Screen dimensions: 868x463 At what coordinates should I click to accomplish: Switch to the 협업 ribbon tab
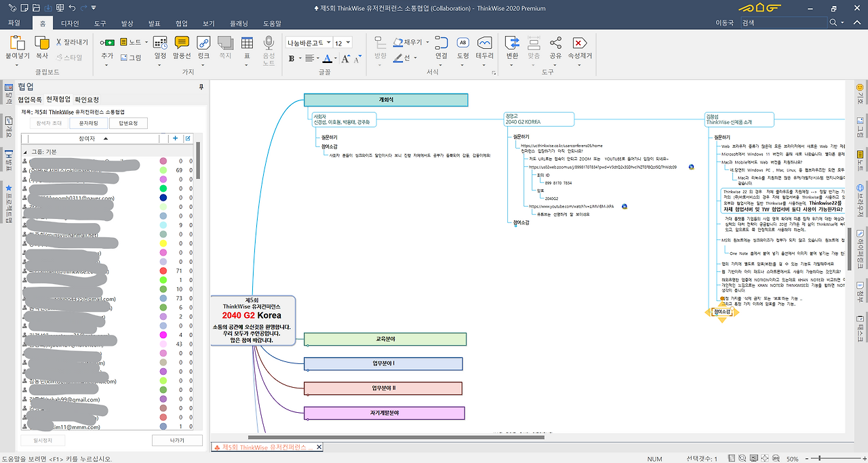click(x=181, y=23)
